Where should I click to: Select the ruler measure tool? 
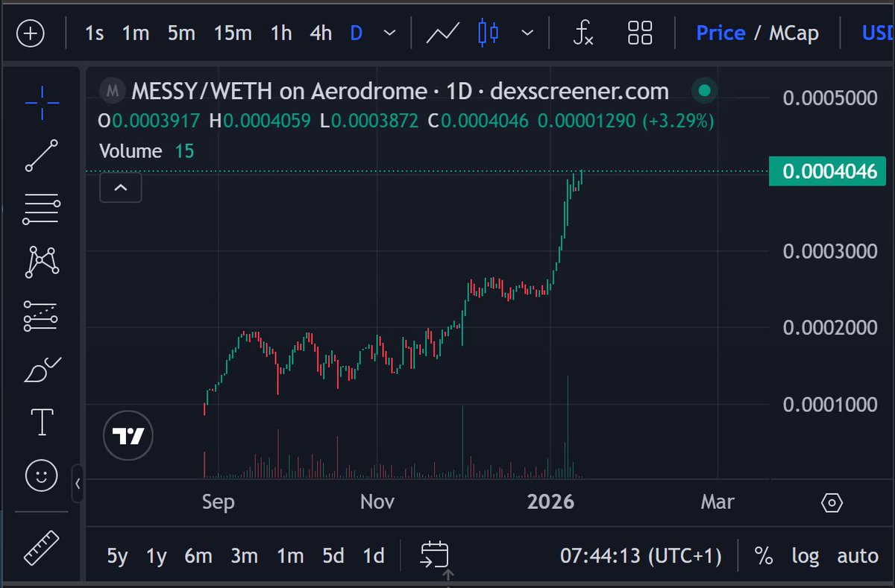tap(42, 547)
